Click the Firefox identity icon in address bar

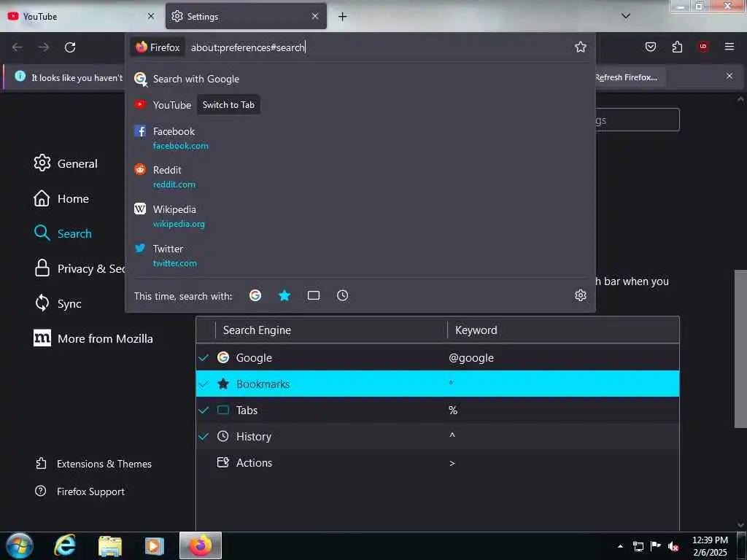click(158, 47)
